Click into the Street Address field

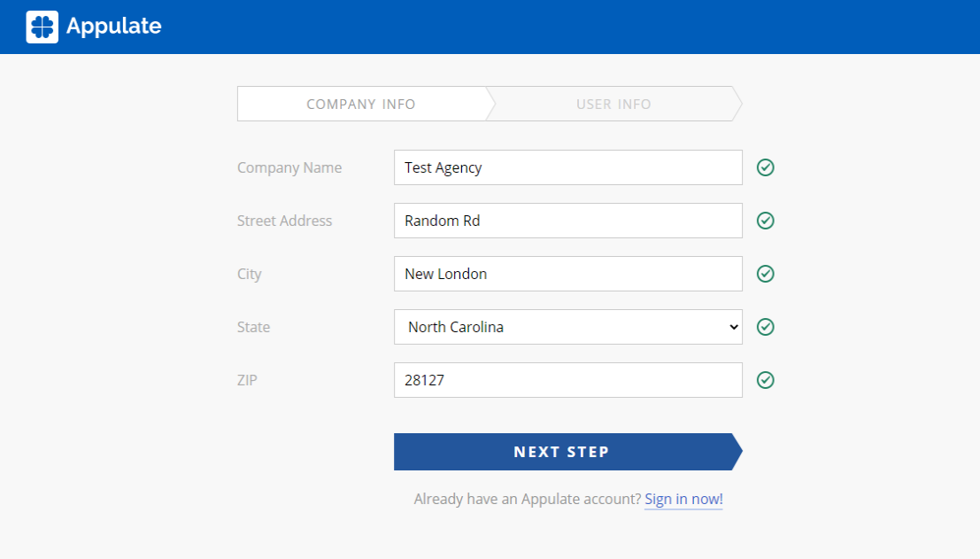pos(567,221)
